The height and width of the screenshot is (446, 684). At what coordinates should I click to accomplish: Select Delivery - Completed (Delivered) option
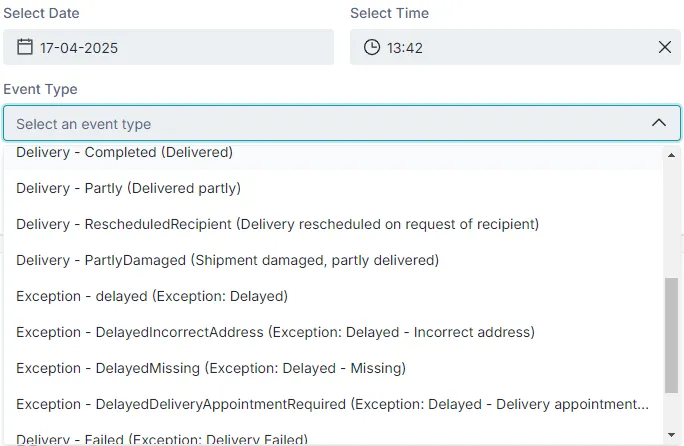[x=124, y=153]
